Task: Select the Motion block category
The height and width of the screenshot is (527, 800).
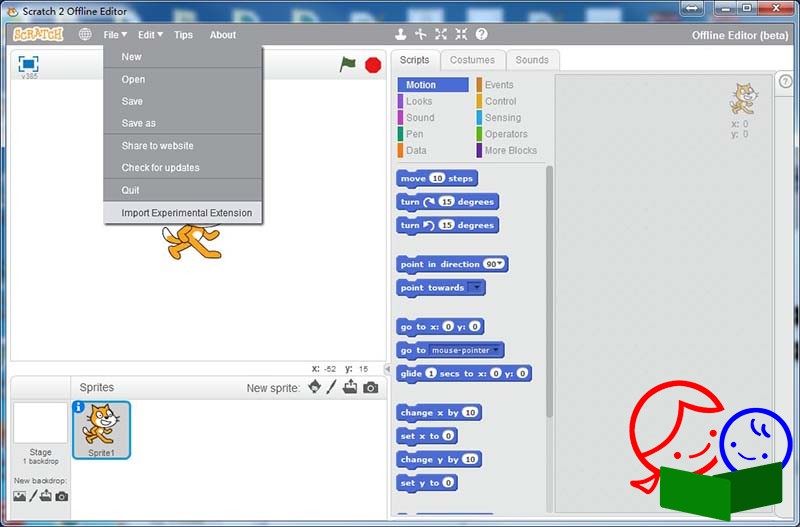Action: [x=433, y=85]
